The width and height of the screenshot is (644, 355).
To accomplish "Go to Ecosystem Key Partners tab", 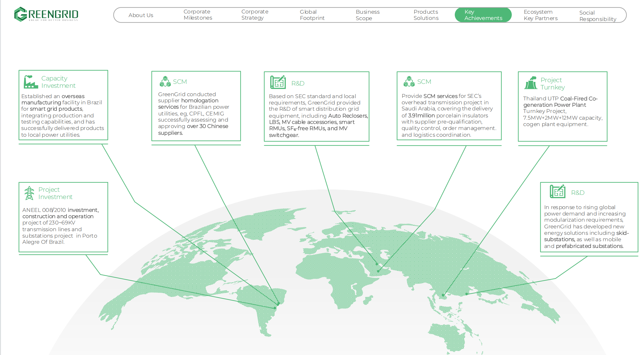I will point(541,15).
